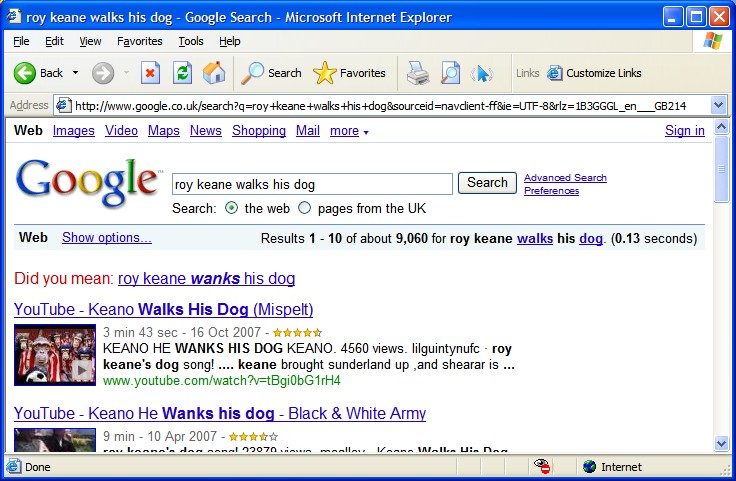This screenshot has width=736, height=481.
Task: Click the page icon in address bar
Action: (64, 106)
